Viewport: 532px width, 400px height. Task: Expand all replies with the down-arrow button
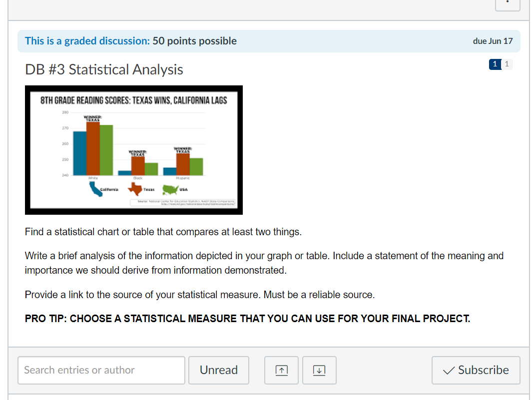click(x=319, y=370)
